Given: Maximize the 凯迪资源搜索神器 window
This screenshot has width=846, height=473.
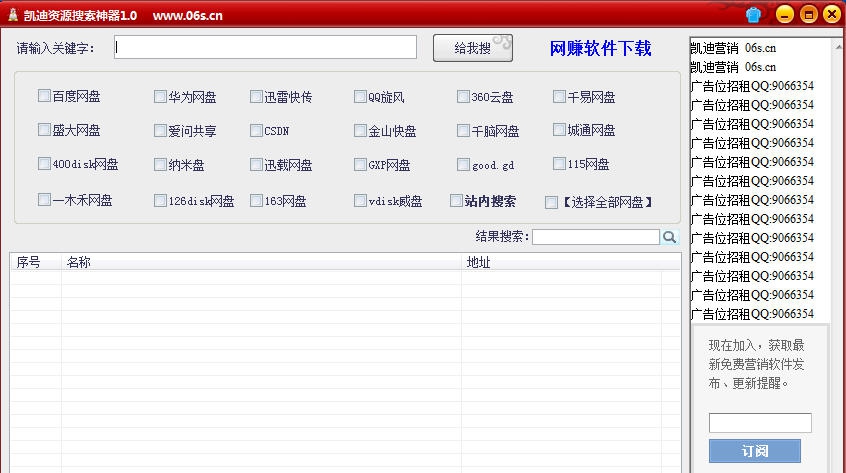Looking at the screenshot, I should pyautogui.click(x=808, y=15).
